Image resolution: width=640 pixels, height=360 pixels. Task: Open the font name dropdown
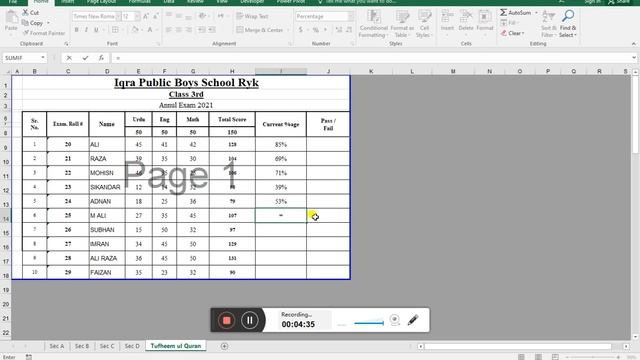[x=118, y=16]
